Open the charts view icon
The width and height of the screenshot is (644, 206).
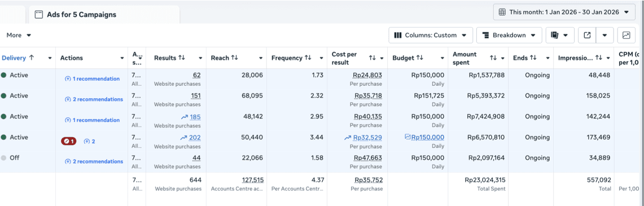(x=626, y=36)
